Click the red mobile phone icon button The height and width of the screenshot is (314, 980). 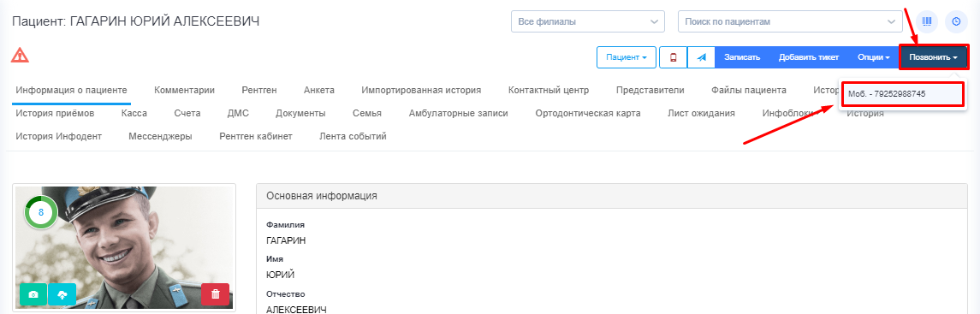(673, 56)
